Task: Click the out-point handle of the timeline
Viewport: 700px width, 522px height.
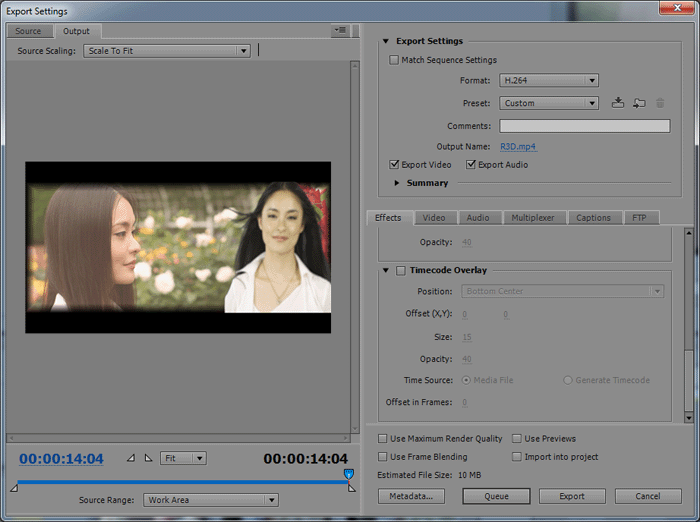Action: tap(352, 488)
